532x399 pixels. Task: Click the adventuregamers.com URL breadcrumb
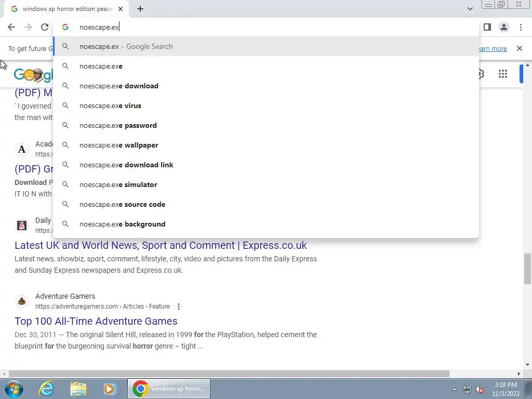pyautogui.click(x=102, y=307)
